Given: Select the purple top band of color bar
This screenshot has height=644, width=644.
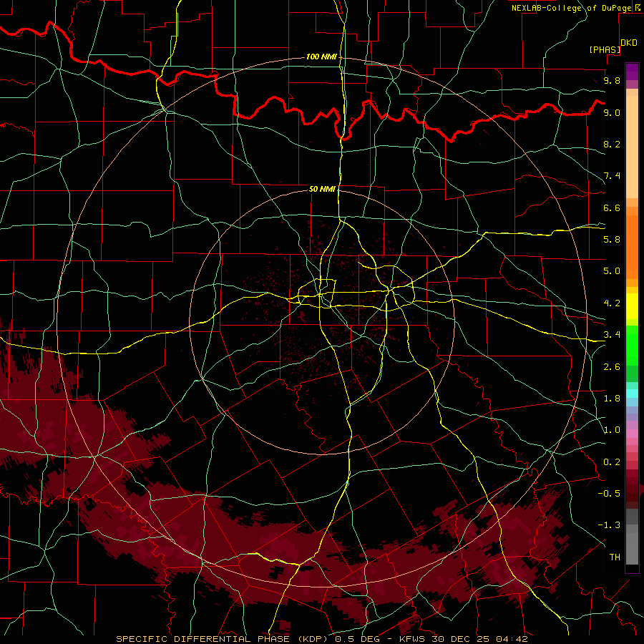Looking at the screenshot, I should click(632, 72).
